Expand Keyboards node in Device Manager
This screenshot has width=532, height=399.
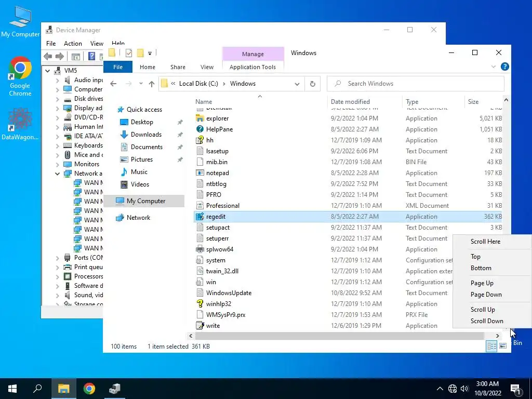click(57, 146)
